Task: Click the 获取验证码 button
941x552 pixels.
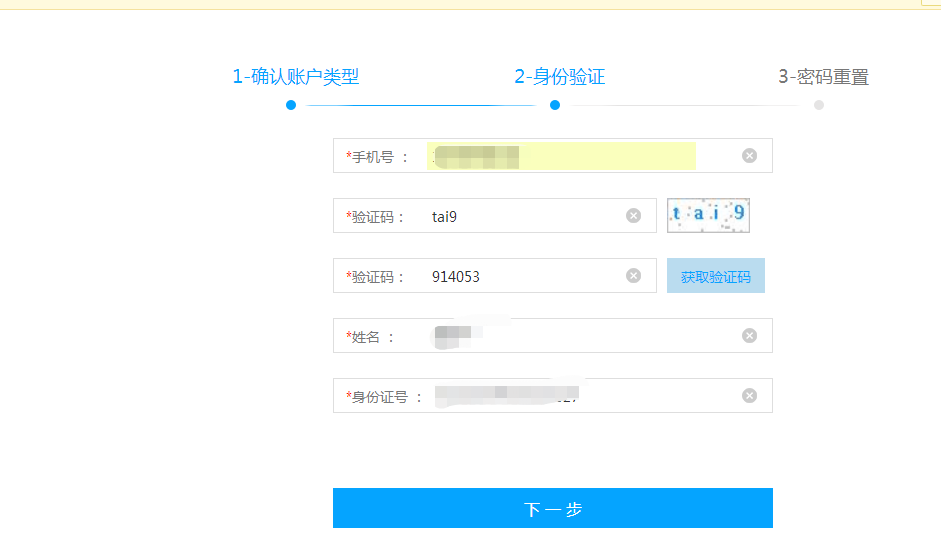Action: click(715, 276)
